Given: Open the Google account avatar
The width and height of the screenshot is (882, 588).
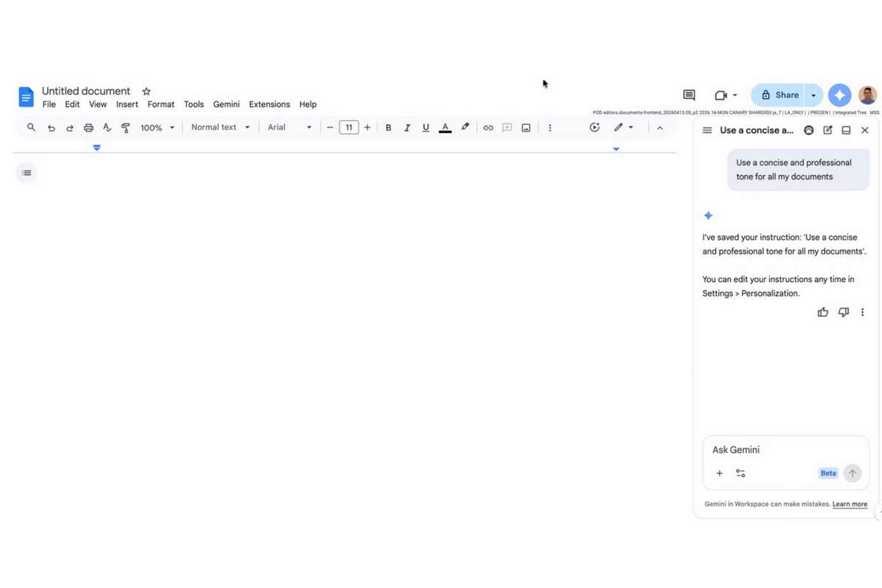Looking at the screenshot, I should point(868,95).
